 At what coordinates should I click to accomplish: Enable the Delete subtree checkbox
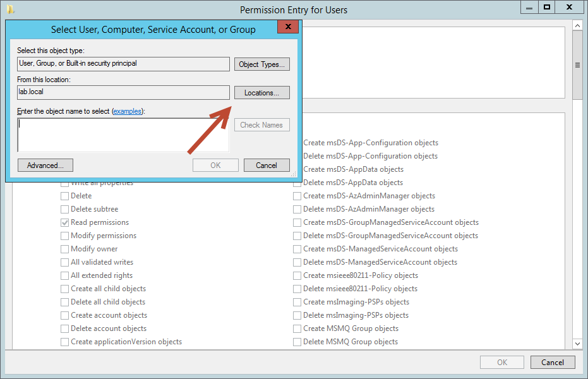(64, 209)
